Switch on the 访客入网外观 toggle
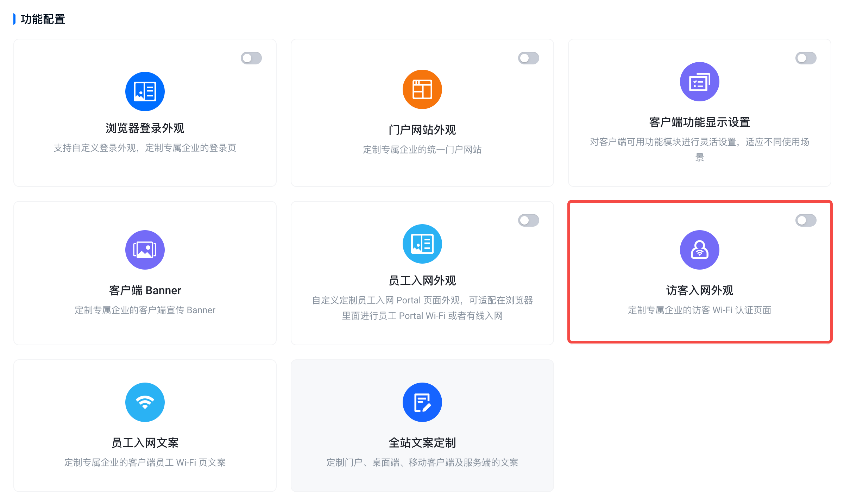844x504 pixels. (x=806, y=220)
